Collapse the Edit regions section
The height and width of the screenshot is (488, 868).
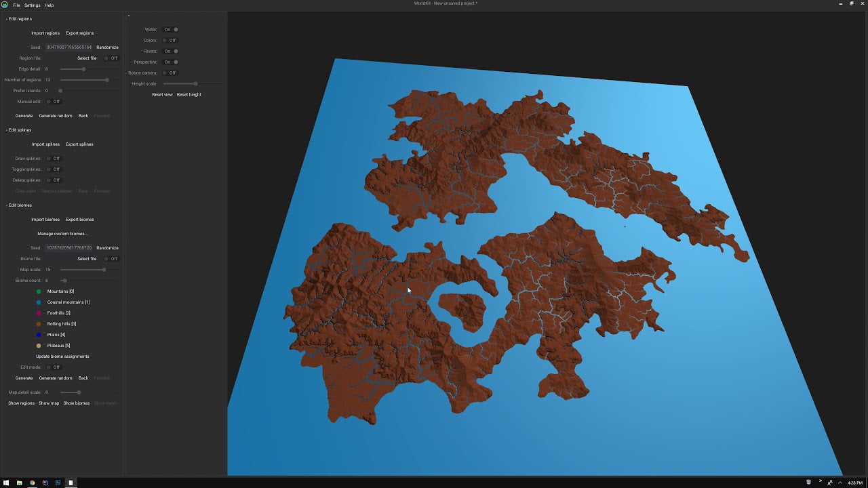[x=19, y=19]
